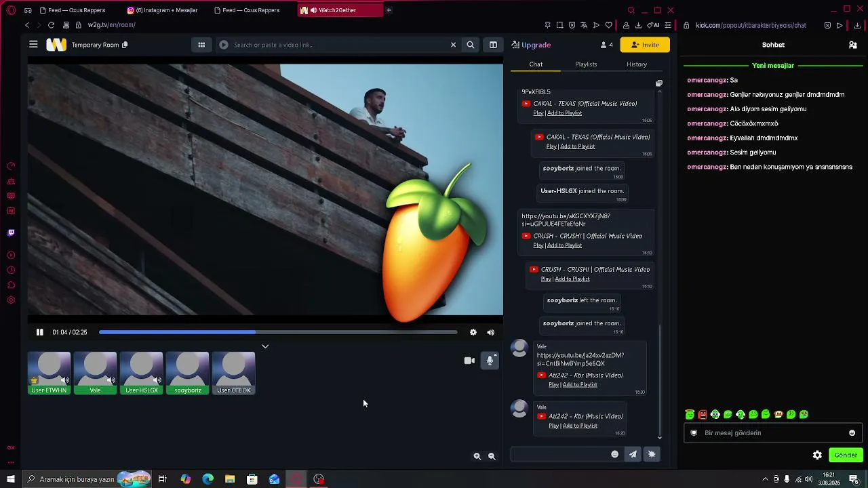Toggle your webcam on
The image size is (868, 488).
coord(469,361)
